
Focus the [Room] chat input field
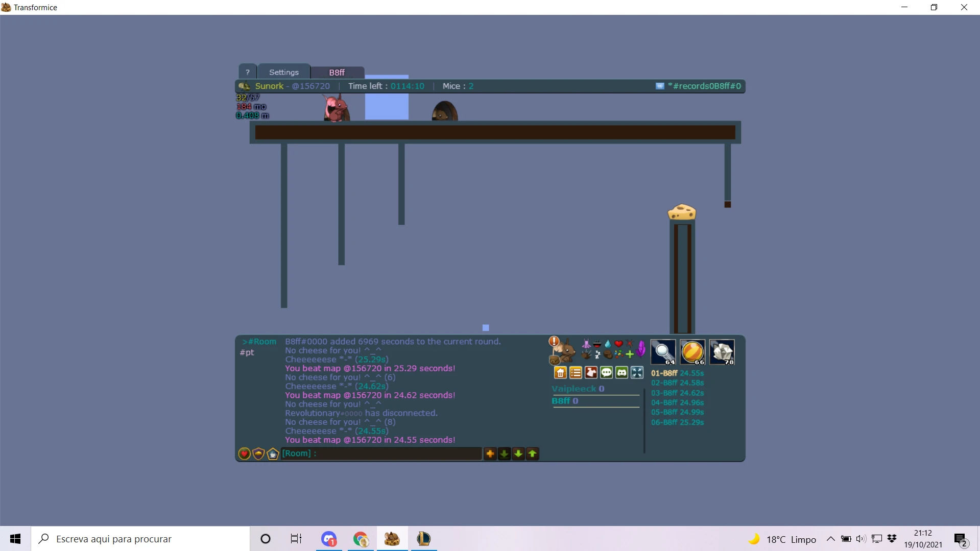(381, 453)
